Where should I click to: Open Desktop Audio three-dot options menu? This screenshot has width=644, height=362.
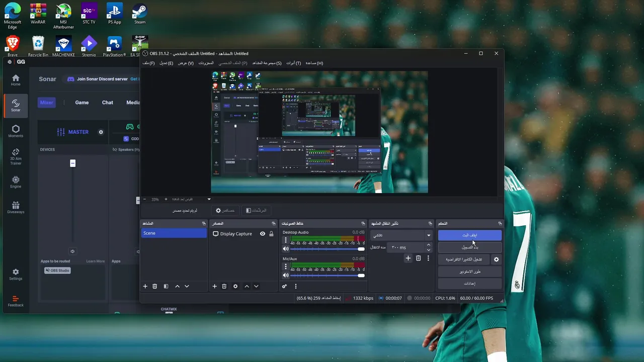tap(286, 240)
